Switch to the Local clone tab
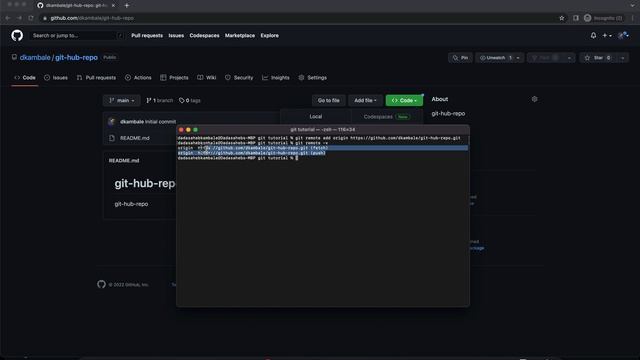 pos(316,117)
